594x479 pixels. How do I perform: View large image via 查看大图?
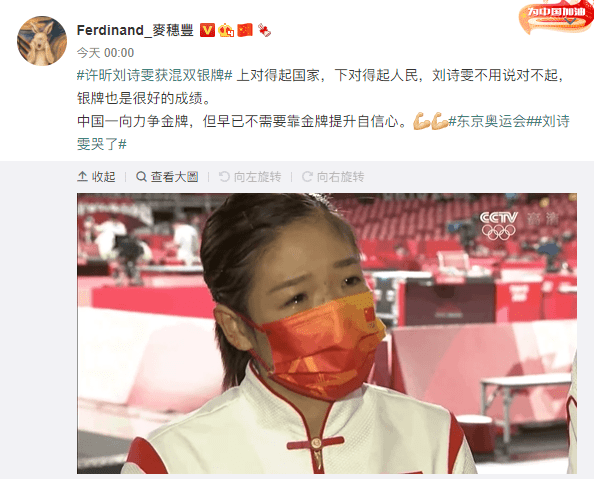pyautogui.click(x=167, y=177)
